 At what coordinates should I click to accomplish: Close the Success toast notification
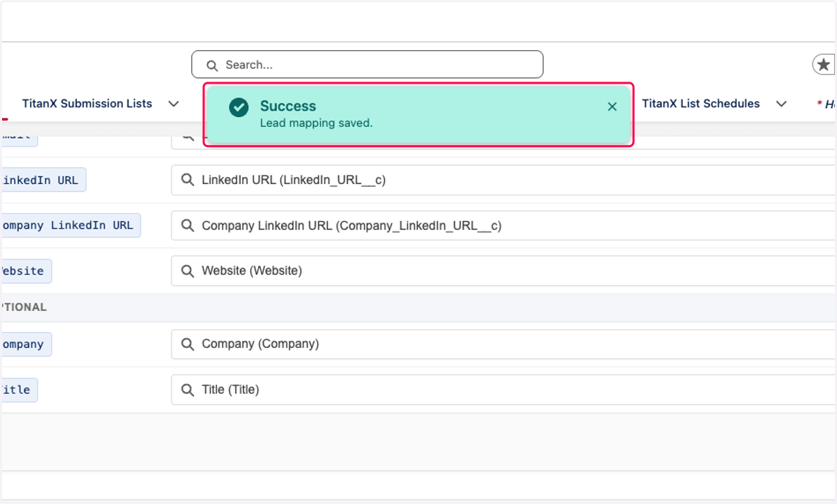click(612, 107)
